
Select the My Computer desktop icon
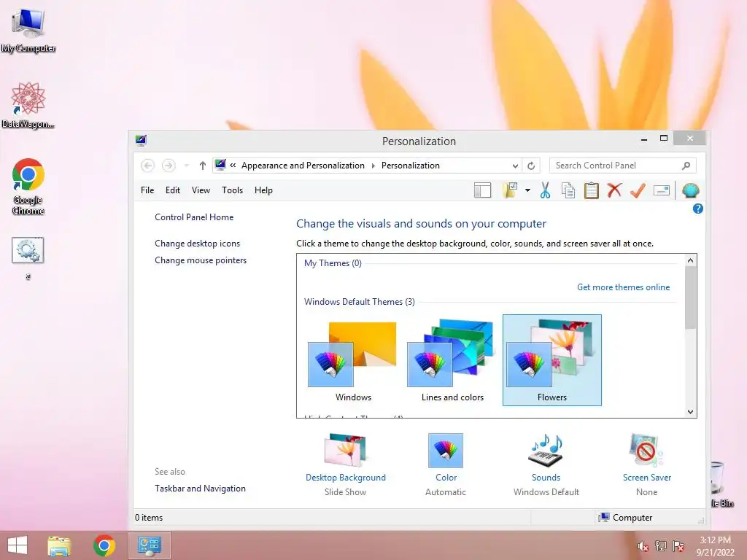28,30
